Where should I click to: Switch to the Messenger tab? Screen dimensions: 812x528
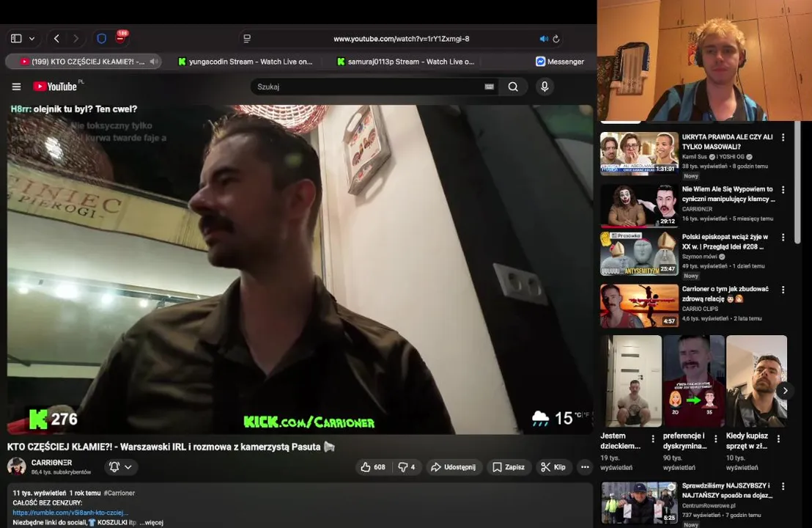(560, 61)
